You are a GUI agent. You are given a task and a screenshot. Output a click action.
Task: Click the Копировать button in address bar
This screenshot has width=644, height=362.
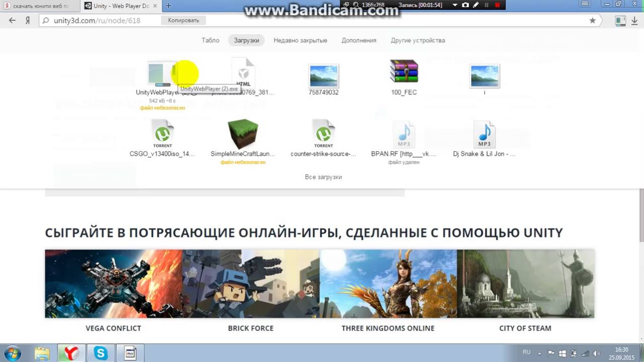(x=184, y=21)
